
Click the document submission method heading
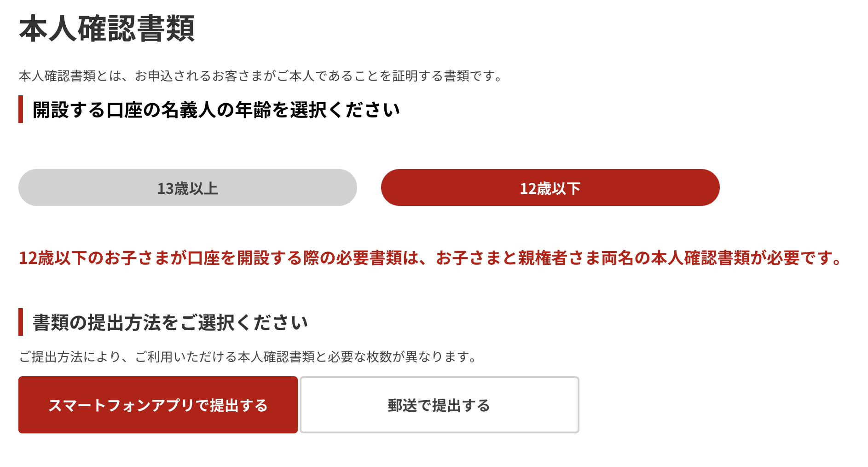170,322
